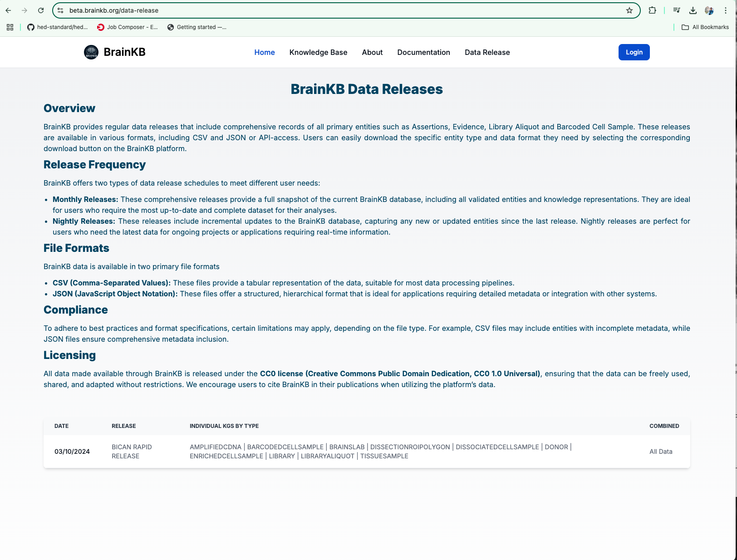The width and height of the screenshot is (737, 560).
Task: Download the TISSUESAMPLE knowledge graph
Action: point(384,456)
